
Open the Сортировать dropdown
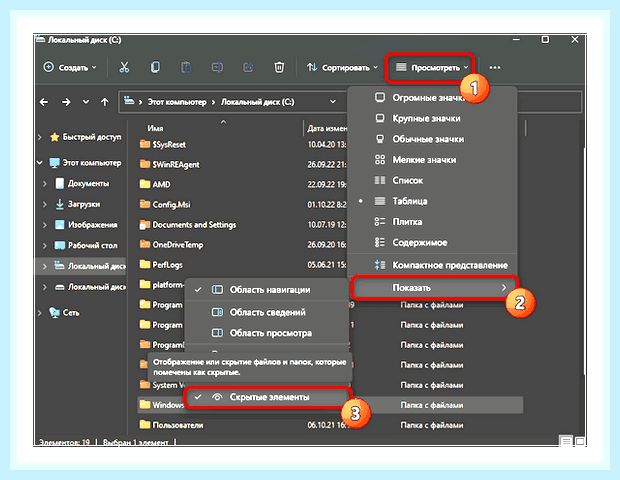point(342,68)
